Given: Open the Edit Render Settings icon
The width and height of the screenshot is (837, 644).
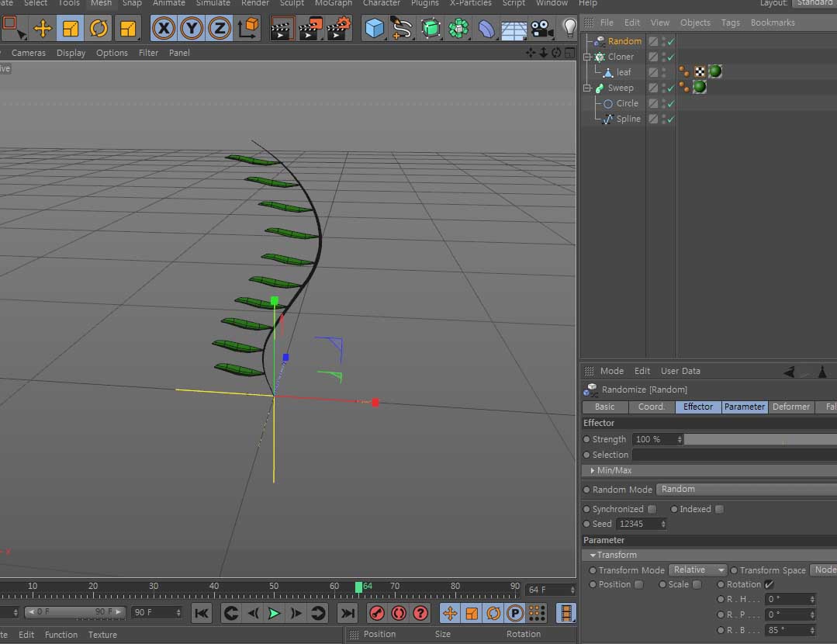Looking at the screenshot, I should click(339, 29).
